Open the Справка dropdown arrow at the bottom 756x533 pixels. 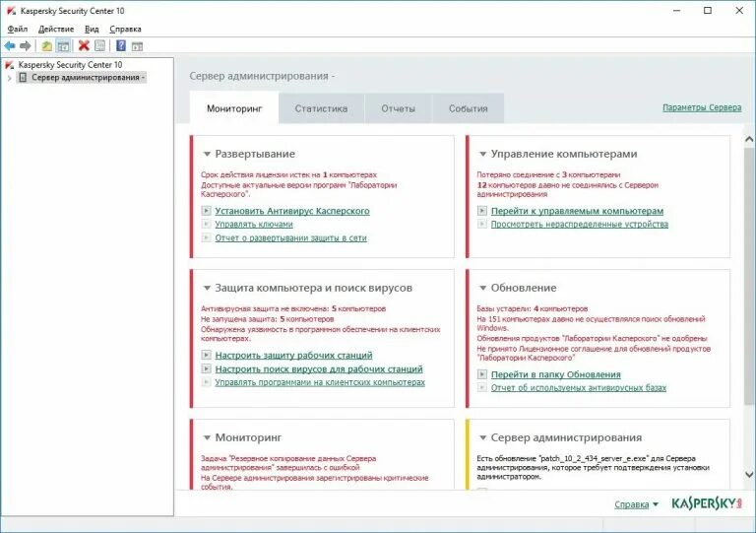pyautogui.click(x=656, y=504)
